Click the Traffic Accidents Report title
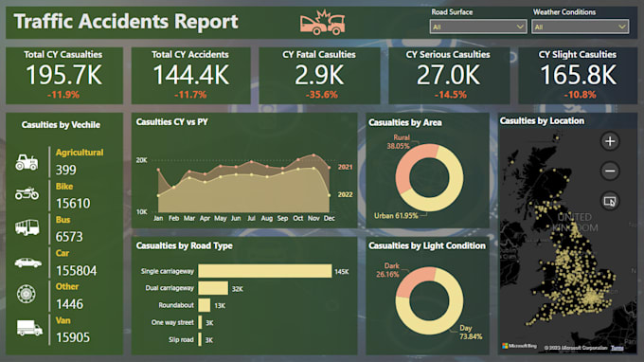Image resolution: width=644 pixels, height=362 pixels. (x=126, y=22)
